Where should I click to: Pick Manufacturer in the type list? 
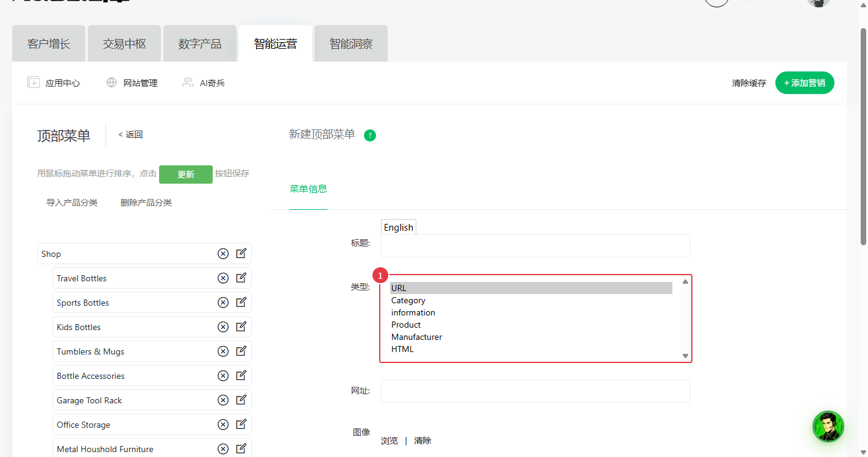531,337
